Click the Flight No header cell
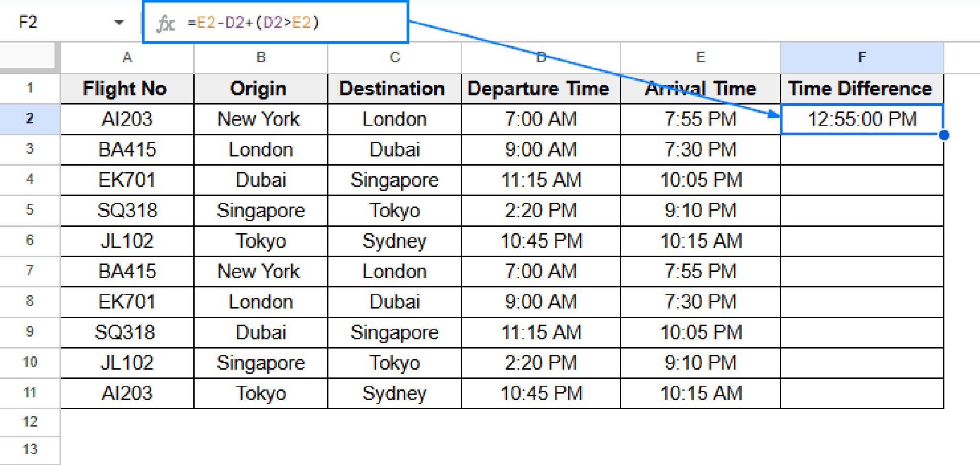This screenshot has width=980, height=465. click(126, 89)
